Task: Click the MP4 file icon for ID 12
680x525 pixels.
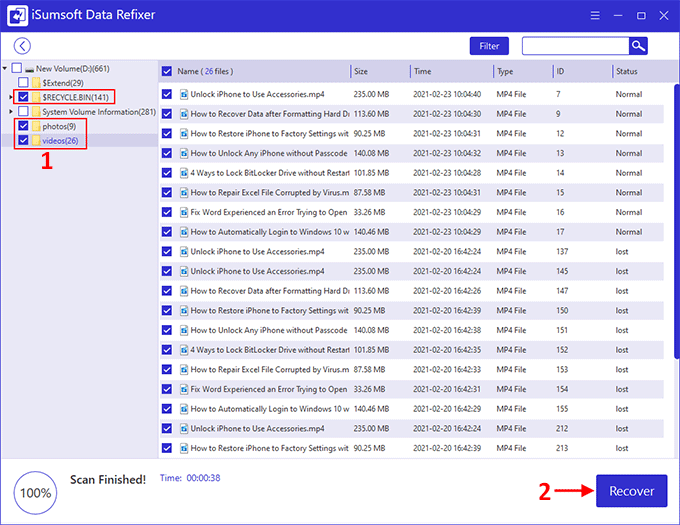Action: (184, 134)
